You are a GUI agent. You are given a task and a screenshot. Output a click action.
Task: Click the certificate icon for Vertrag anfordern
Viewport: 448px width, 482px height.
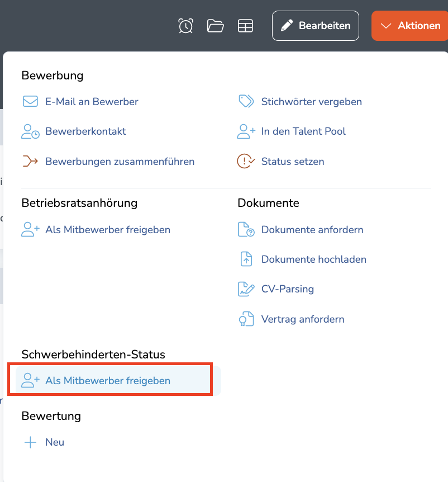pyautogui.click(x=246, y=319)
